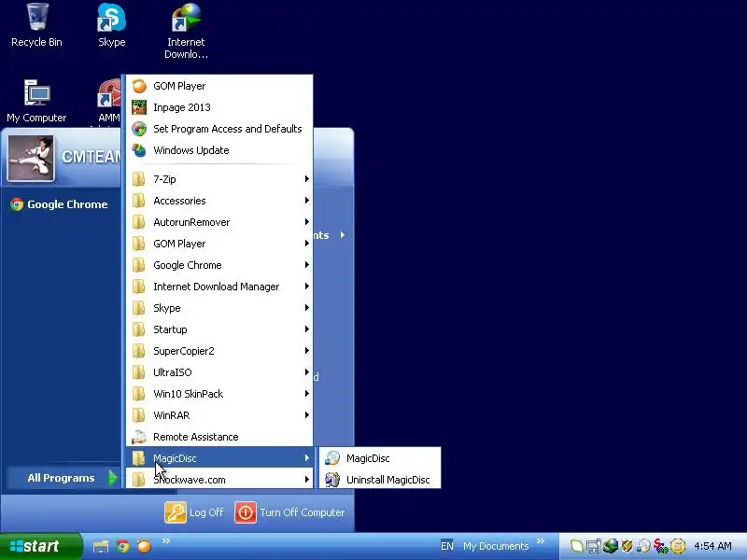Click the EN language indicator

(x=447, y=546)
